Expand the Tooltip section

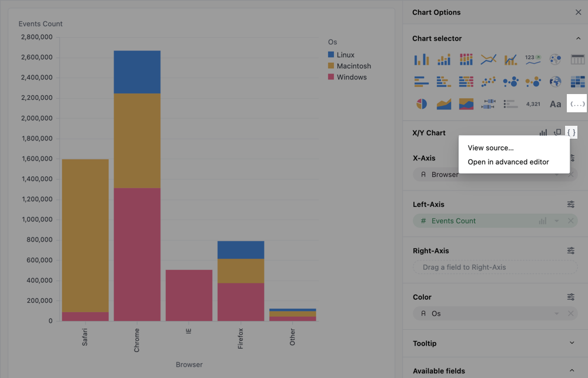(x=570, y=343)
